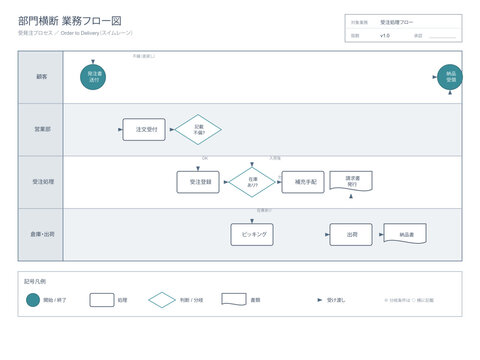Click the 開始 / 終了 legend label
The width and height of the screenshot is (480, 360).
point(55,300)
